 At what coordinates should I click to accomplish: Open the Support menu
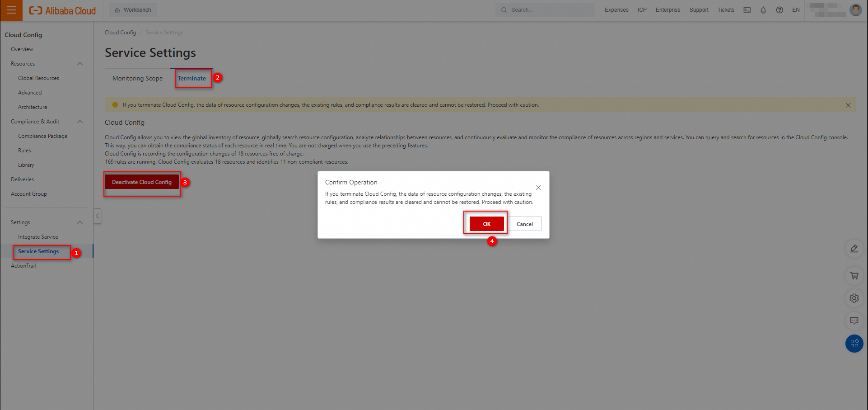699,10
